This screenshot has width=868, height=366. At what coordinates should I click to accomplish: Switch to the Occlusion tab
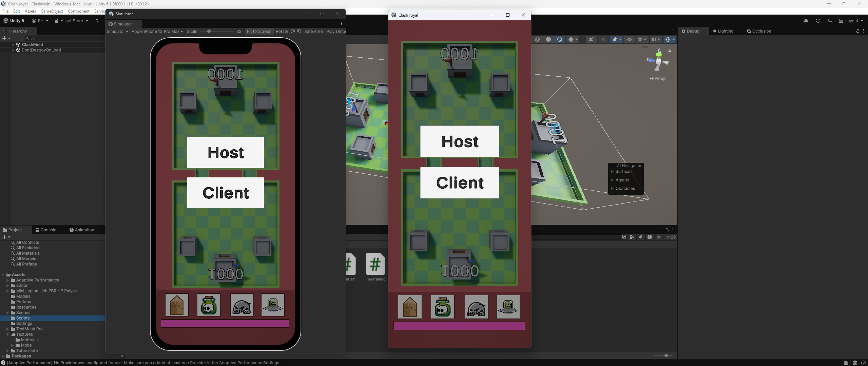point(759,31)
